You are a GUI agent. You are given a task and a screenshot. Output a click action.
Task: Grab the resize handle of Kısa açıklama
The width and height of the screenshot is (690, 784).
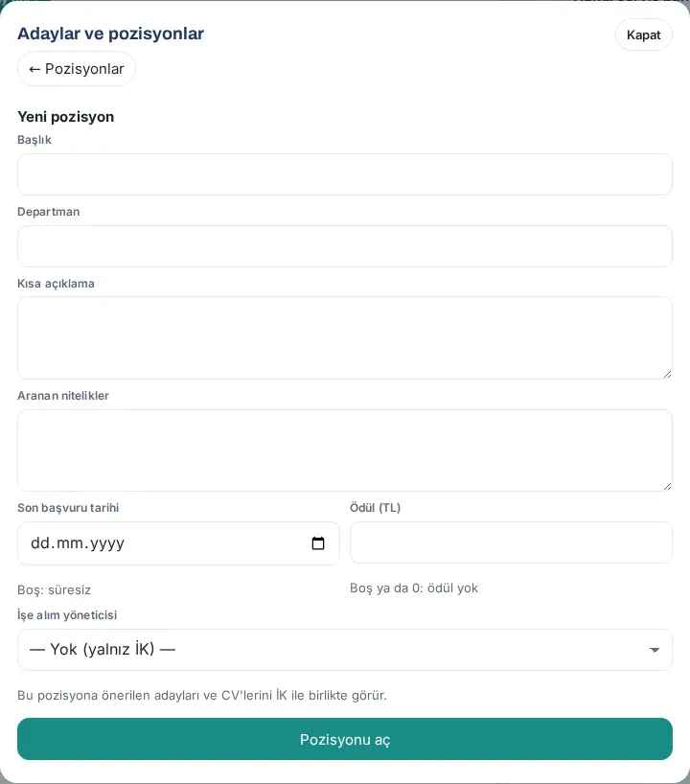pos(668,375)
